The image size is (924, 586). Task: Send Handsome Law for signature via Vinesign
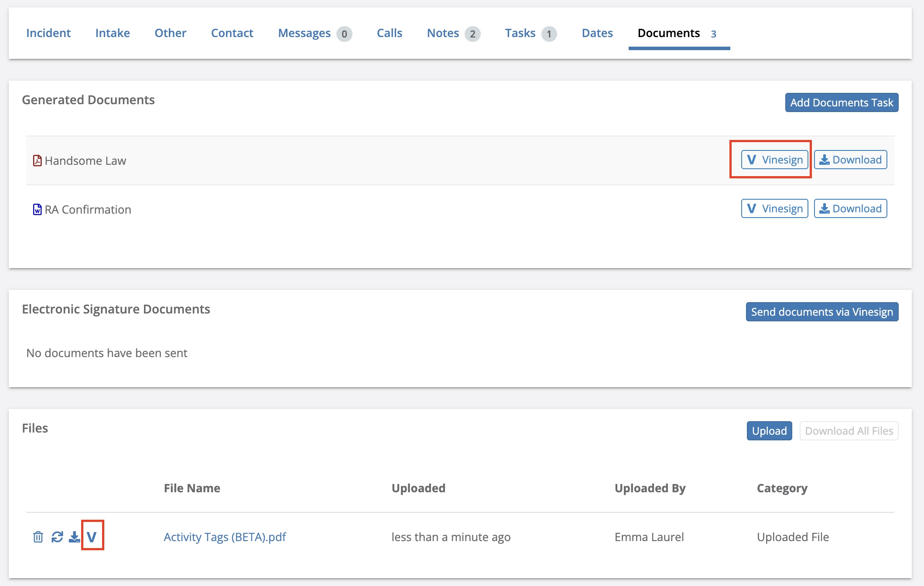[x=774, y=160]
